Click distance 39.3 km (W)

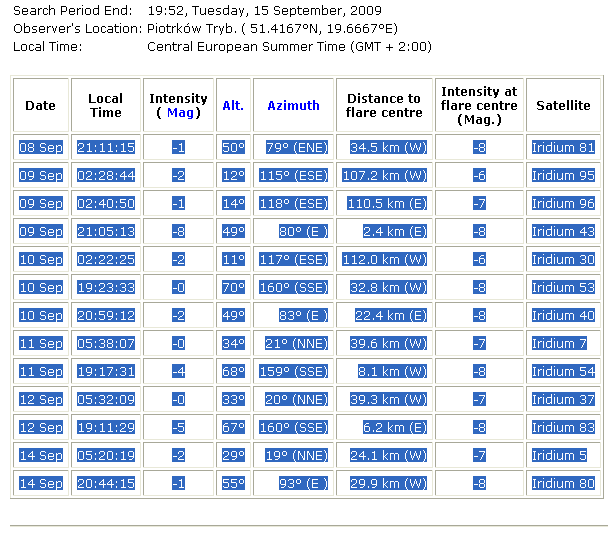click(x=388, y=399)
